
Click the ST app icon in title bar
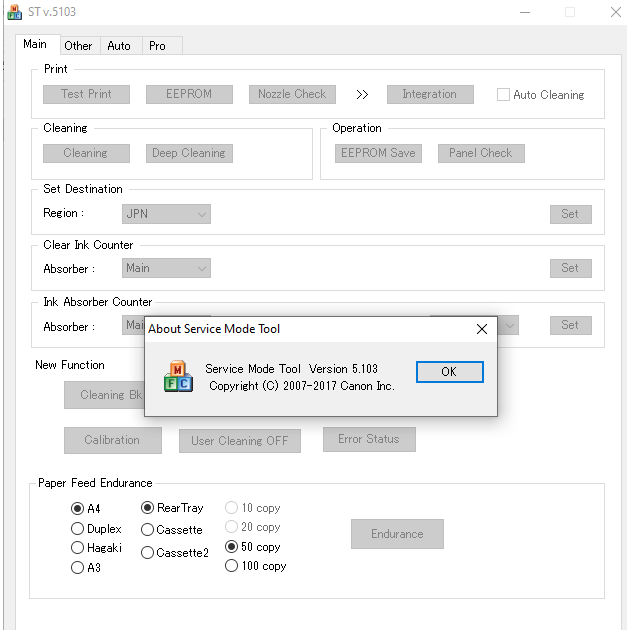14,12
